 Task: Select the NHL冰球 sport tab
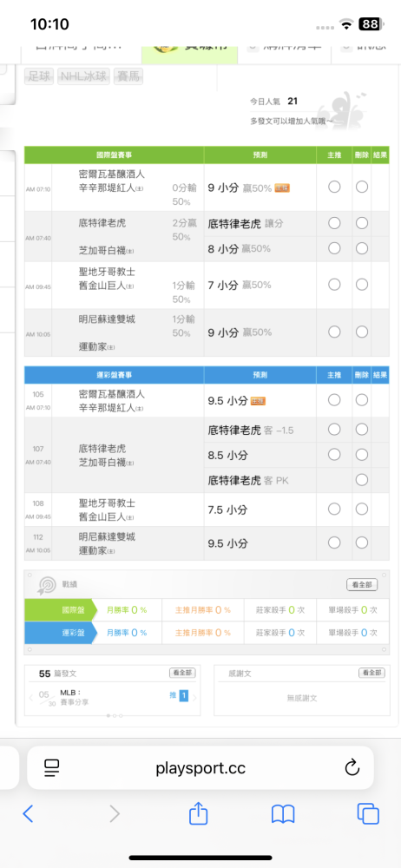click(x=85, y=76)
